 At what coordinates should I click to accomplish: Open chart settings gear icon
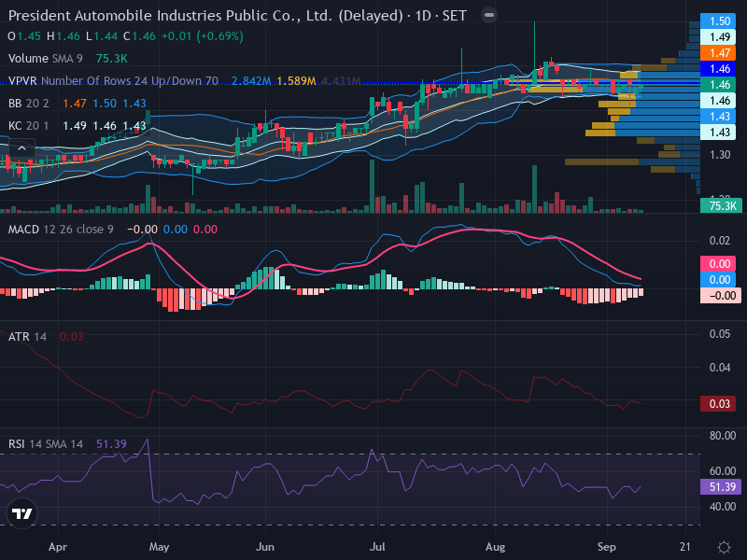point(724,547)
